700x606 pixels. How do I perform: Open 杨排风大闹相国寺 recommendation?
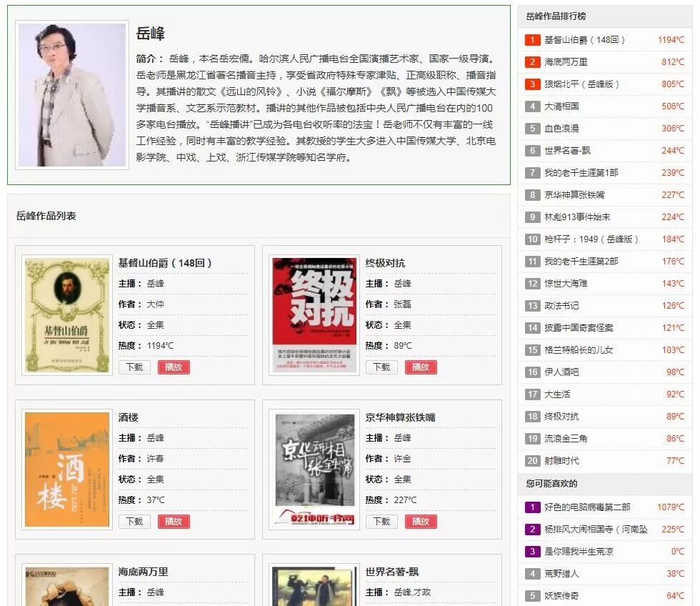(596, 530)
